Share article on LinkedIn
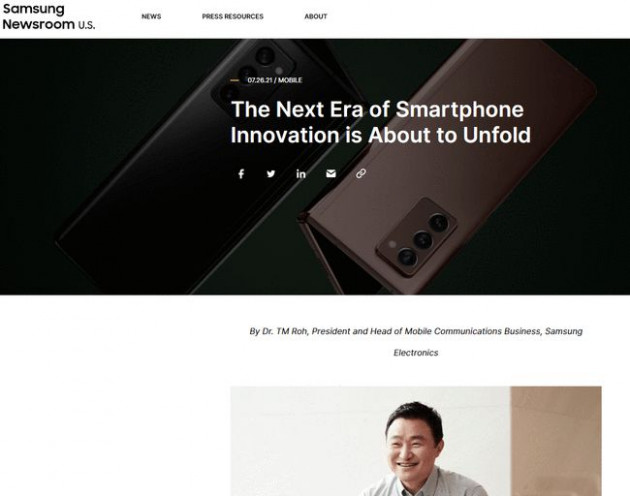Image resolution: width=630 pixels, height=496 pixels. (x=301, y=174)
